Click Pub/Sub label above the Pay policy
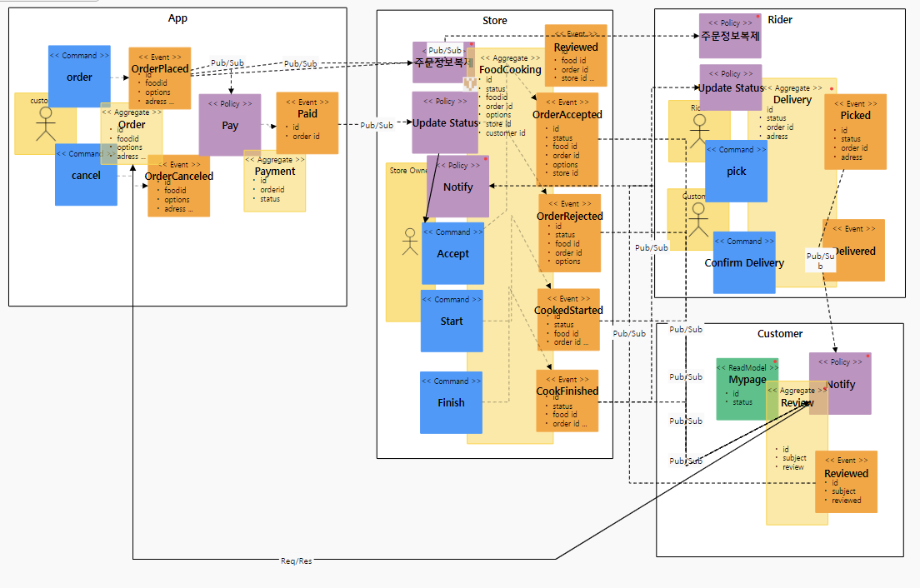920x588 pixels. click(x=227, y=62)
